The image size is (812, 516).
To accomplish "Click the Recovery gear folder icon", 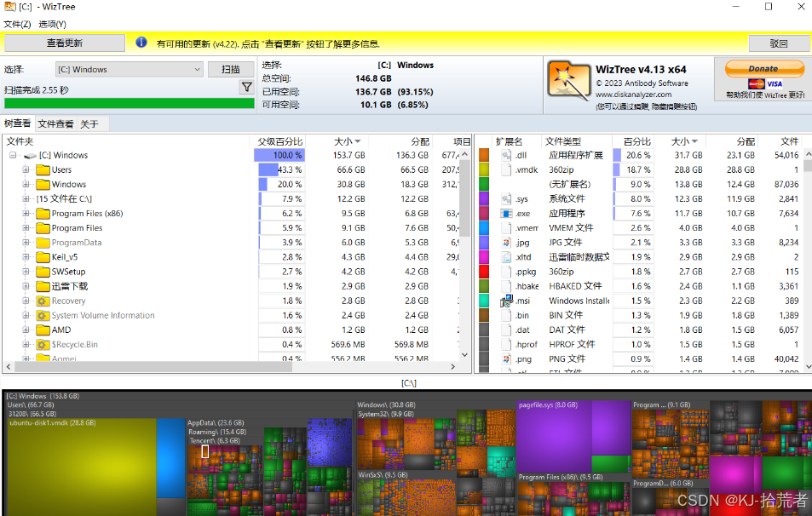I will (x=43, y=301).
